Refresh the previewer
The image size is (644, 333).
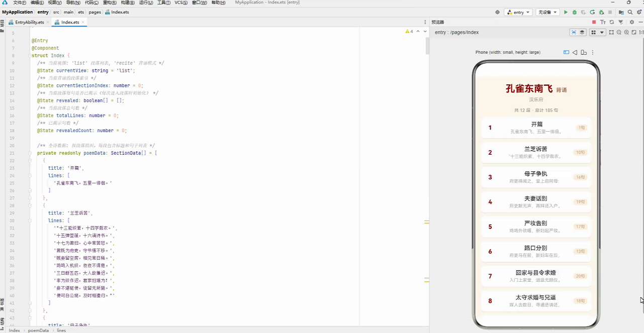click(612, 22)
